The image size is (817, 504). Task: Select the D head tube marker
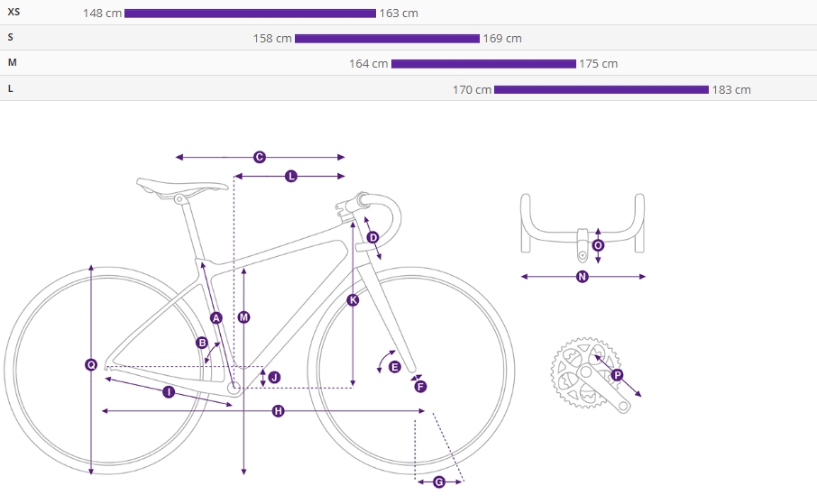(x=372, y=238)
